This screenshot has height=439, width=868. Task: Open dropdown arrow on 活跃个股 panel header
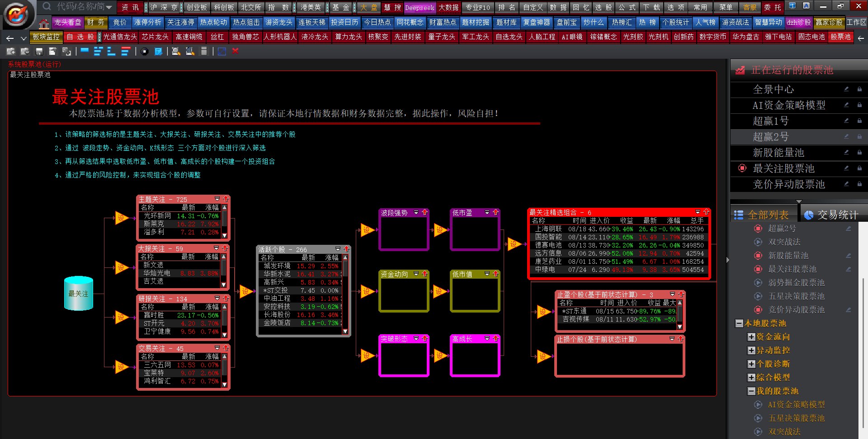pos(338,249)
